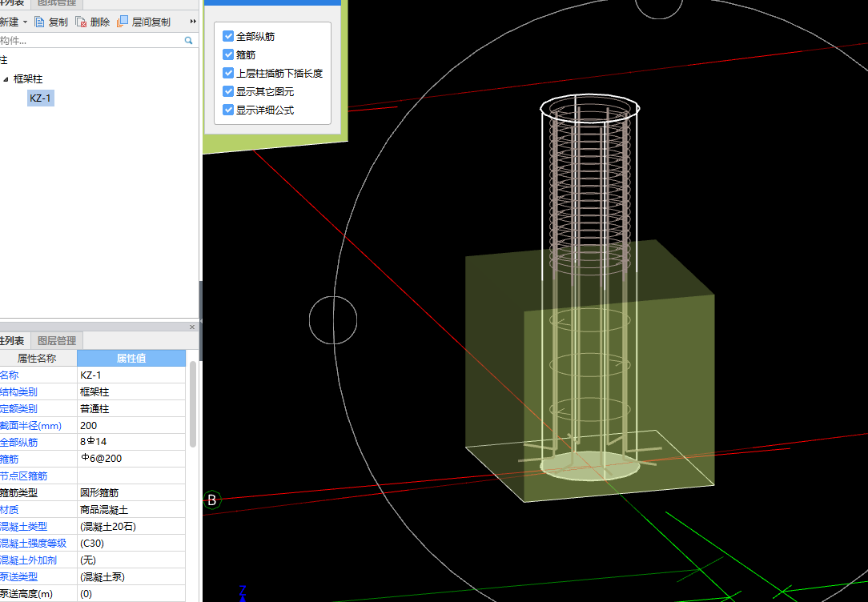868x602 pixels.
Task: Select the 混凝土外加剂 value (无)
Action: coord(131,560)
